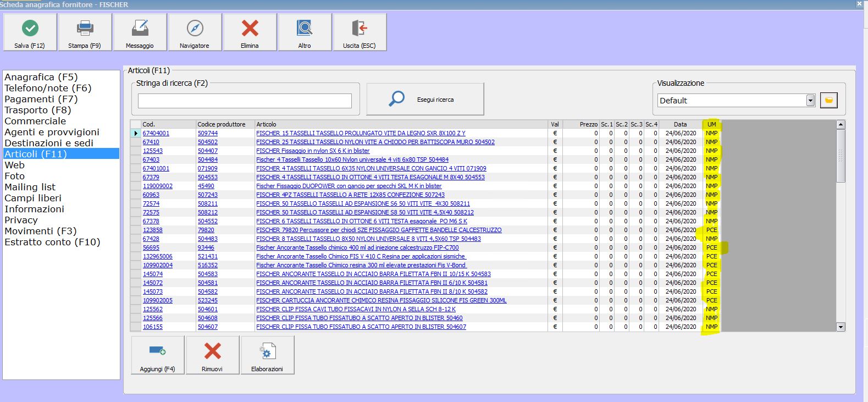The height and width of the screenshot is (402, 868).
Task: Click the Uscita (ESC) exit button
Action: coord(360,32)
